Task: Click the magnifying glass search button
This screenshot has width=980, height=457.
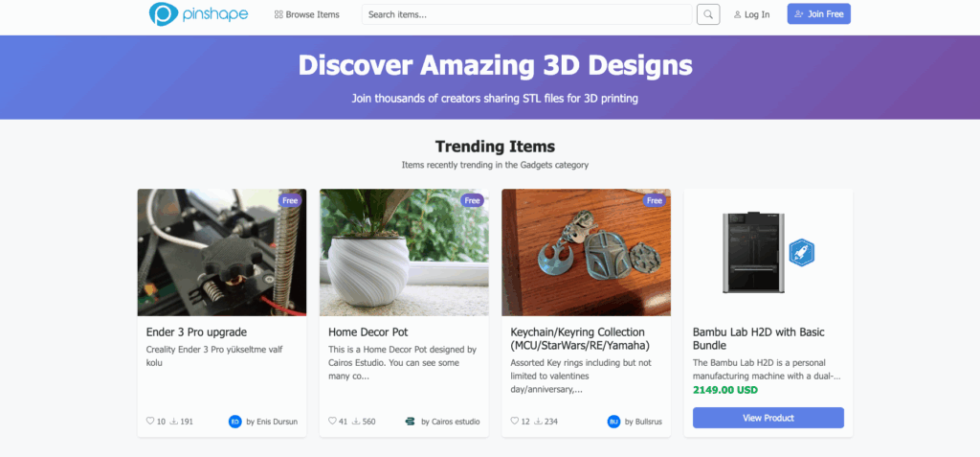Action: (708, 14)
